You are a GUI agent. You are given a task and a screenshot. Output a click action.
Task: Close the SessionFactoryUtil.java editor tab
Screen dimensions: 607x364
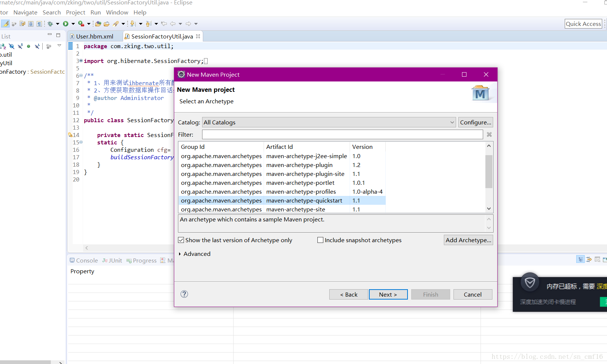tap(198, 36)
